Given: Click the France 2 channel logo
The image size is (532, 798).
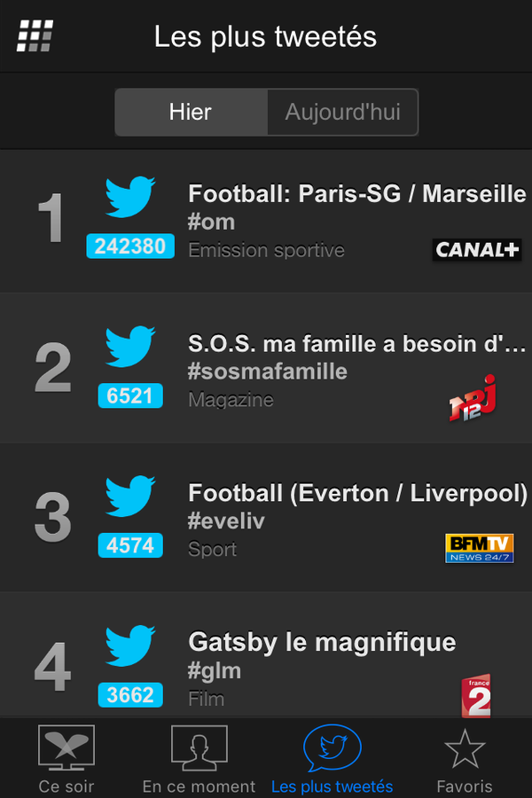Looking at the screenshot, I should pyautogui.click(x=476, y=696).
